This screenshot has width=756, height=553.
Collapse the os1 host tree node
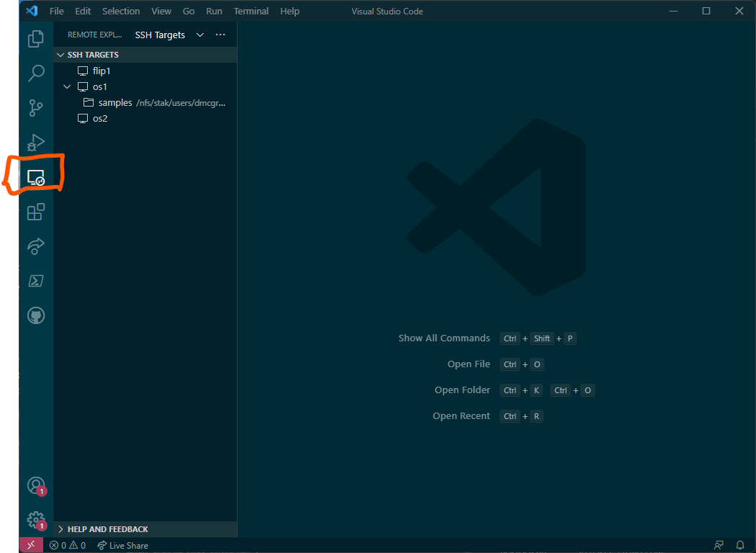click(67, 87)
